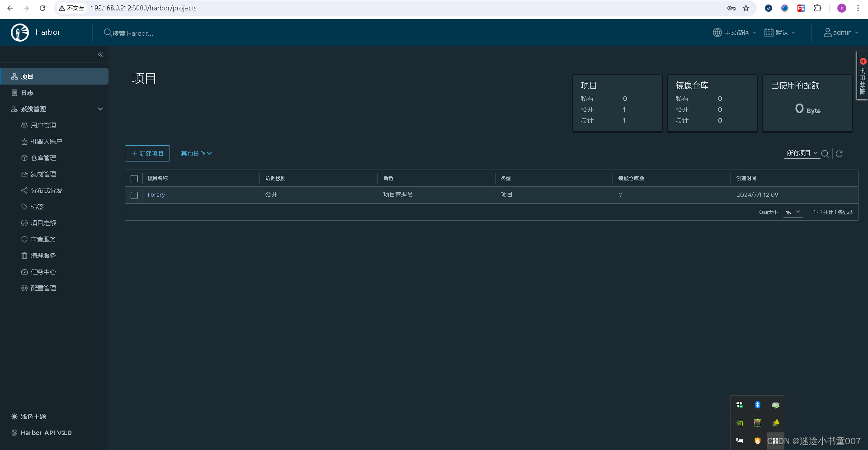Viewport: 868px width, 450px height.
Task: Sort by 项目名称 column header
Action: pyautogui.click(x=158, y=179)
